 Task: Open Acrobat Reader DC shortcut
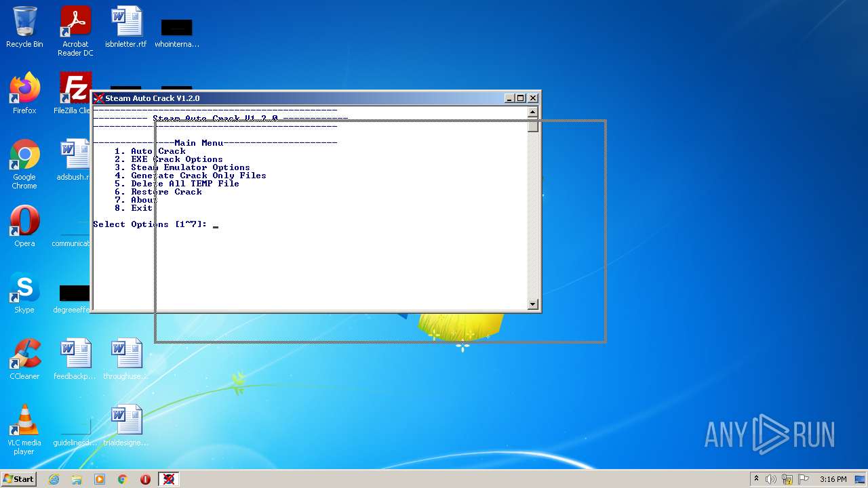pyautogui.click(x=75, y=32)
